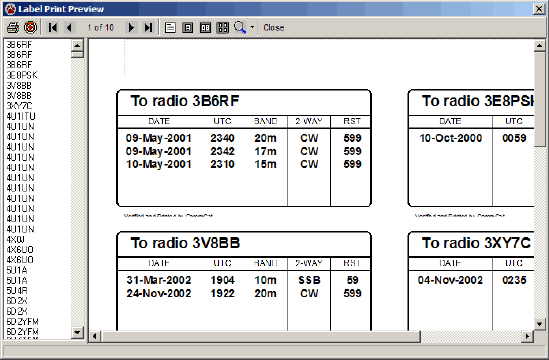Viewport: 549px width, 360px height.
Task: Click UTC time 0235 on 3XY7C label
Action: coord(514,280)
